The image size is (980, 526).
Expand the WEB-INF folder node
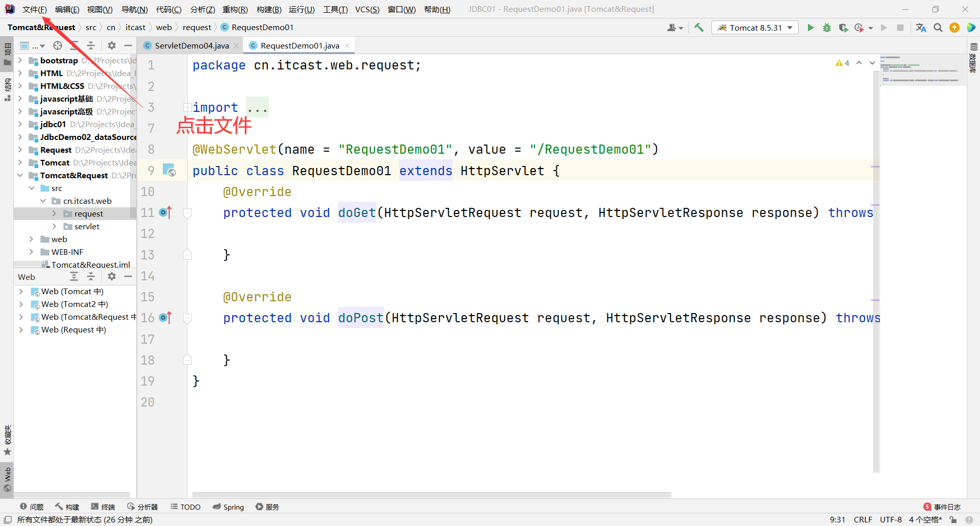[x=31, y=252]
